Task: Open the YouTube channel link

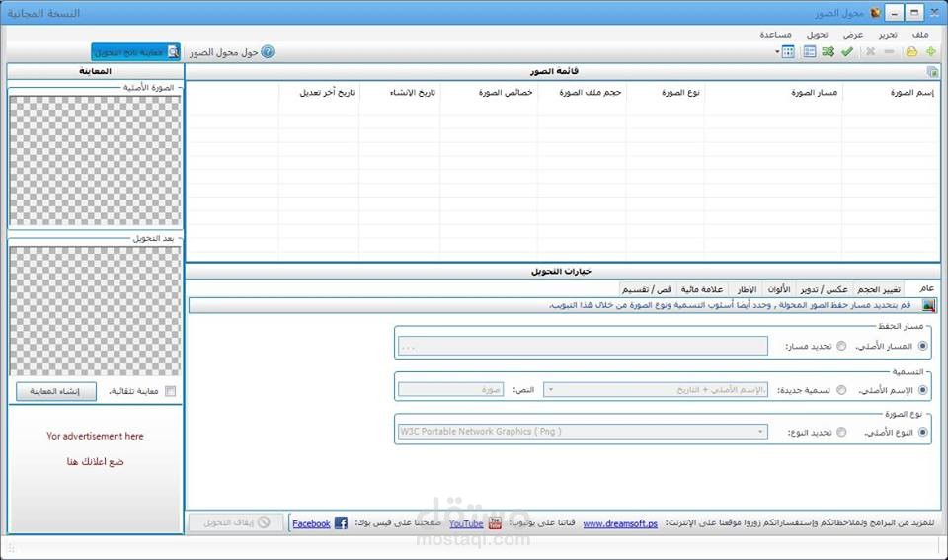Action: click(466, 523)
